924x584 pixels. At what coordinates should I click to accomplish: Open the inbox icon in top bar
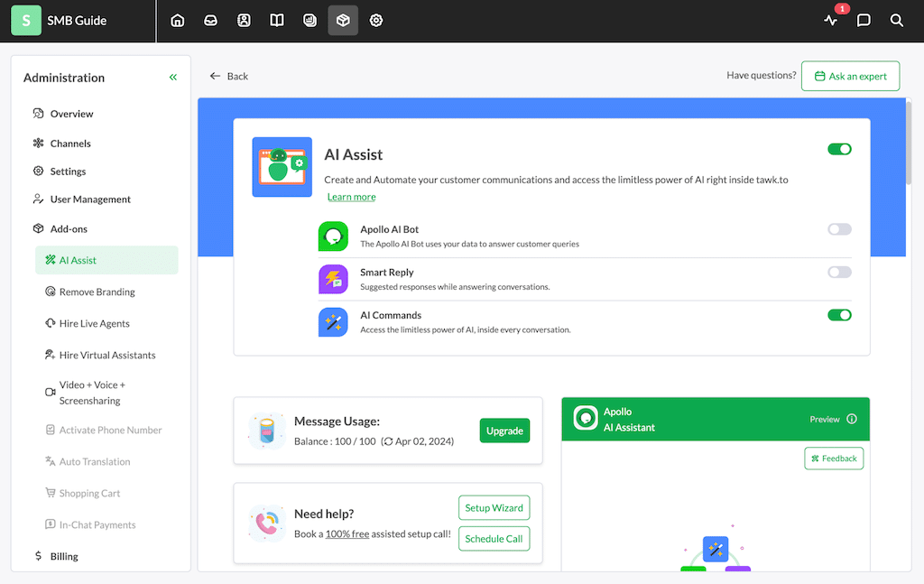coord(210,21)
